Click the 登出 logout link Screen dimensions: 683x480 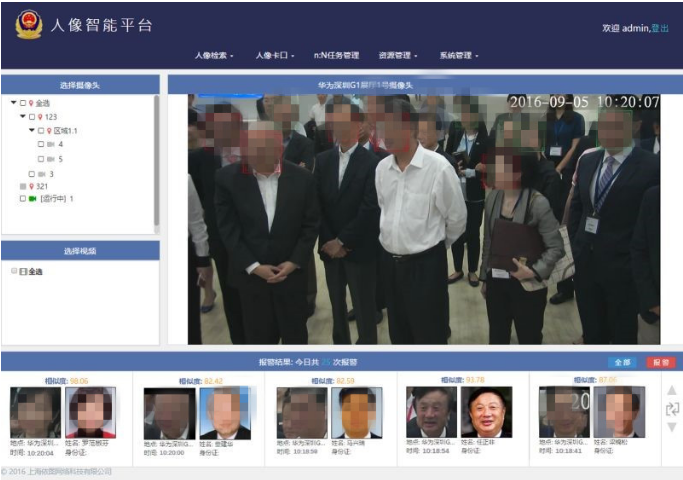(660, 29)
